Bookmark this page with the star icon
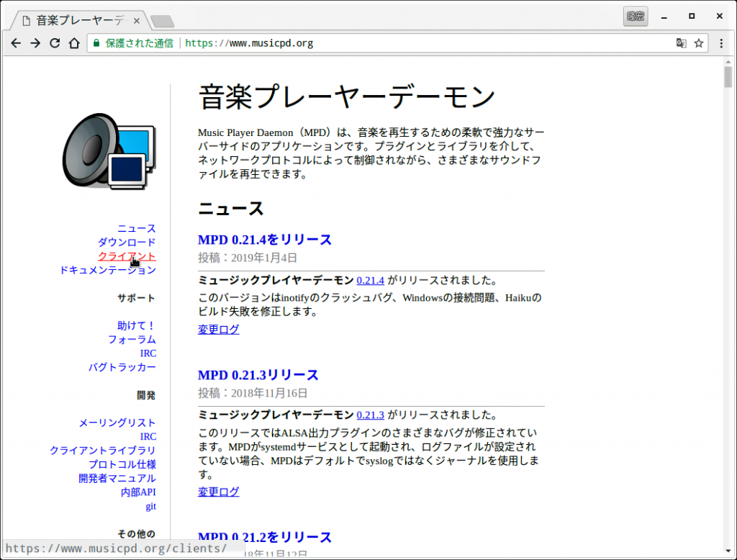The height and width of the screenshot is (560, 737). click(699, 43)
